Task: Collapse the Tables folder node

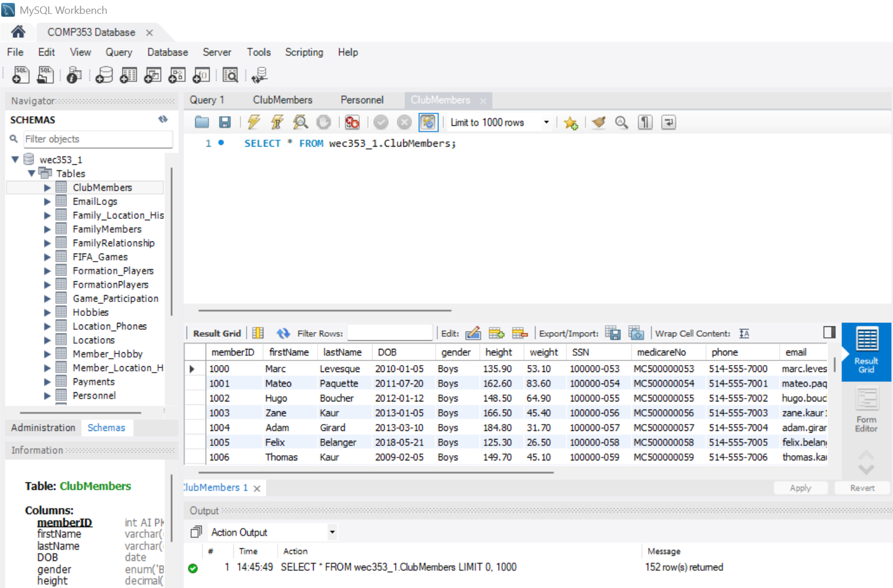Action: point(31,173)
